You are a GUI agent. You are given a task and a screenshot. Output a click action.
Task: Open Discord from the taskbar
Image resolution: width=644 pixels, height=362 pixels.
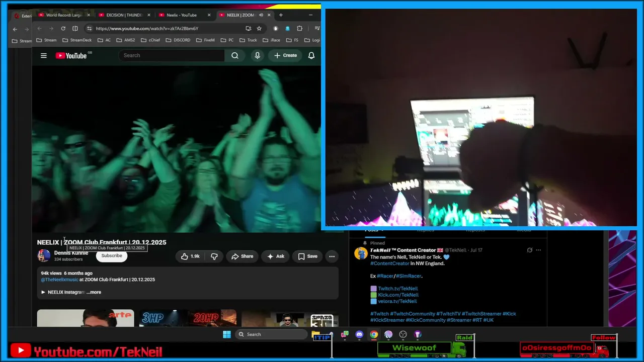coord(359,334)
